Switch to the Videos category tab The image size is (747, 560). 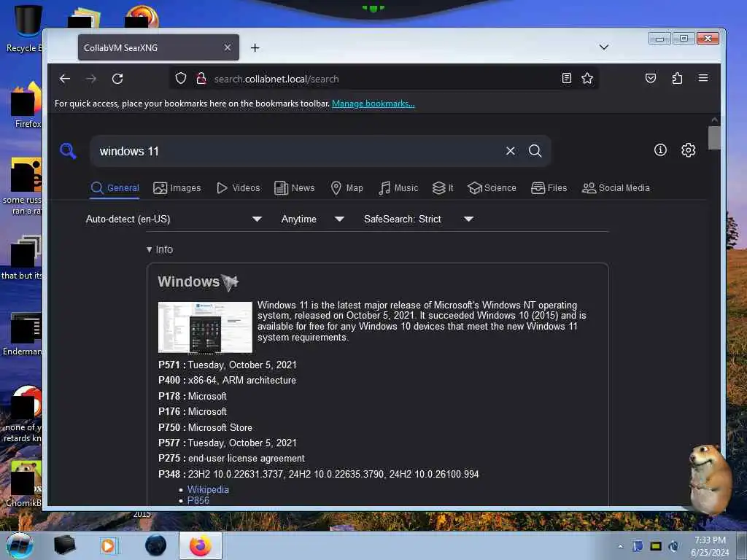pyautogui.click(x=239, y=188)
